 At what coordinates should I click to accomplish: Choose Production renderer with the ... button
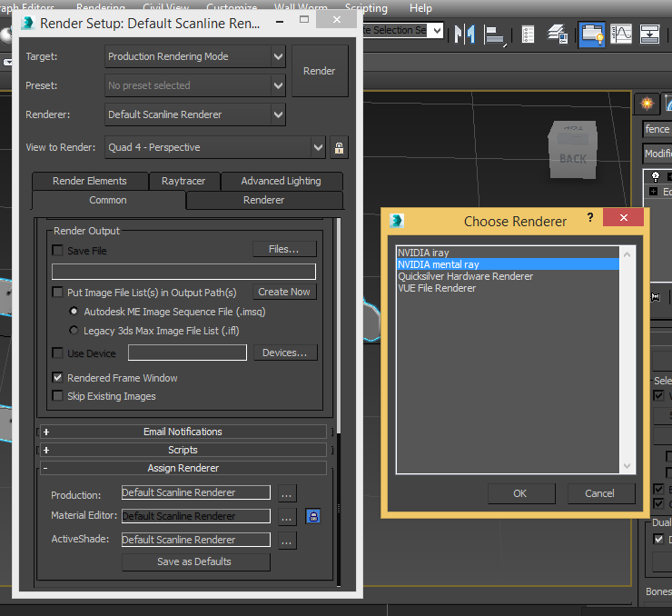[287, 493]
